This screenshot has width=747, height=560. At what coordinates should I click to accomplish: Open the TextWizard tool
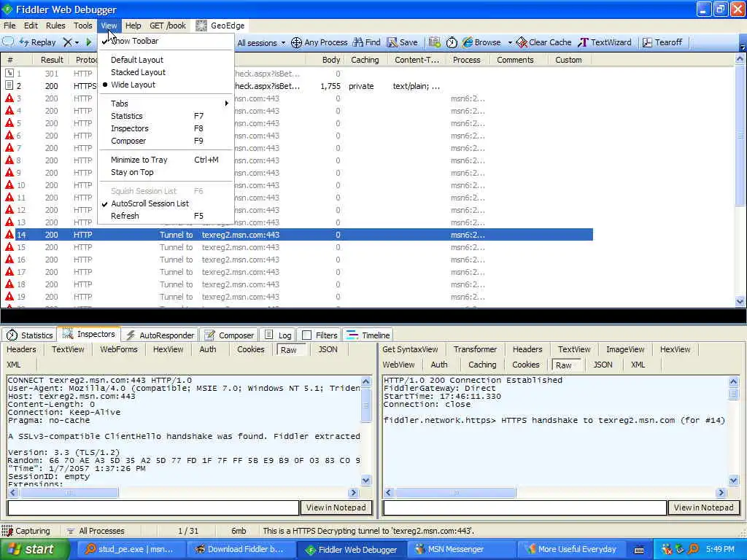(x=605, y=42)
